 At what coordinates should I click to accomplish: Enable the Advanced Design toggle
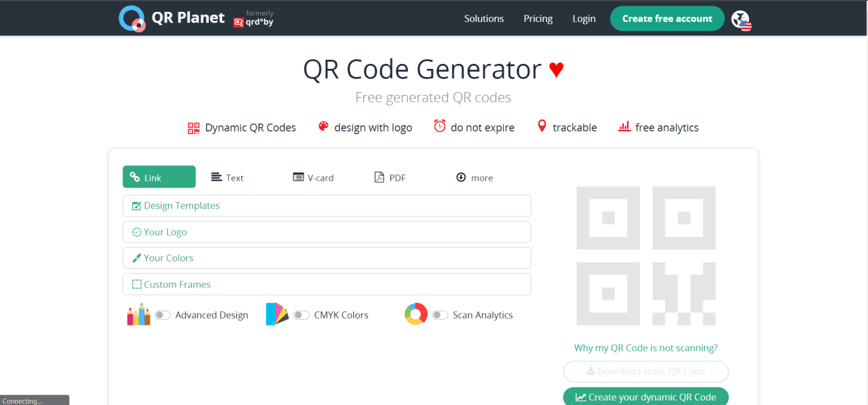point(162,315)
